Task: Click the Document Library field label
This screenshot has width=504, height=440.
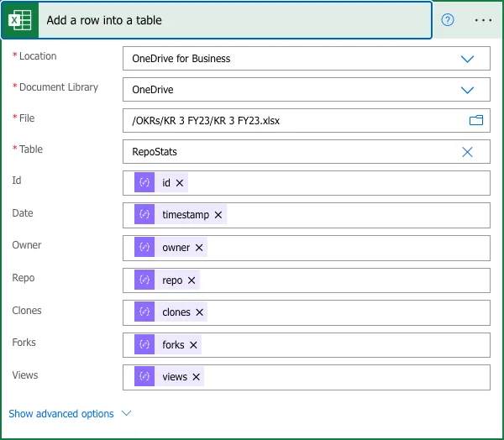Action: pos(59,87)
